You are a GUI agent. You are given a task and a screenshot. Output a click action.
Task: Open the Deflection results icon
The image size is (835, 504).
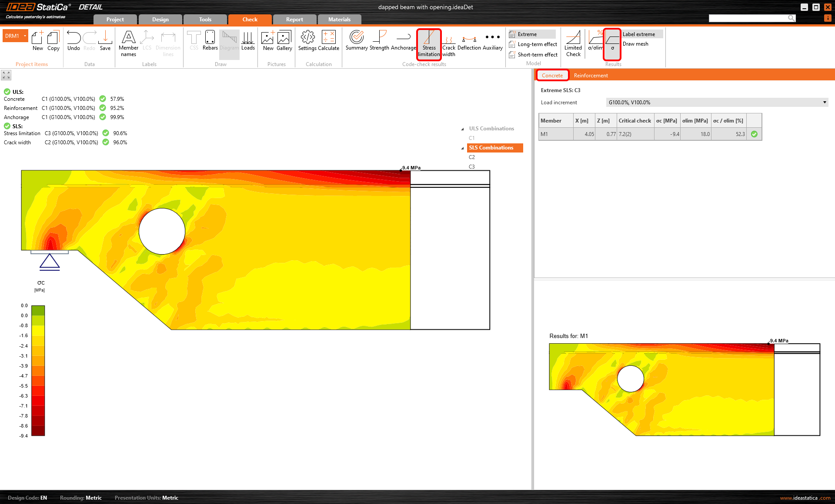tap(469, 40)
